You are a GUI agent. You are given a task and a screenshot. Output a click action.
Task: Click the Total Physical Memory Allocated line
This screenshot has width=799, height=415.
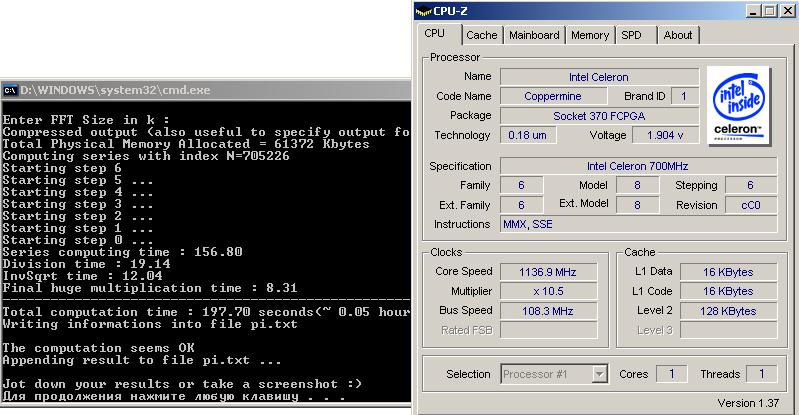click(186, 144)
